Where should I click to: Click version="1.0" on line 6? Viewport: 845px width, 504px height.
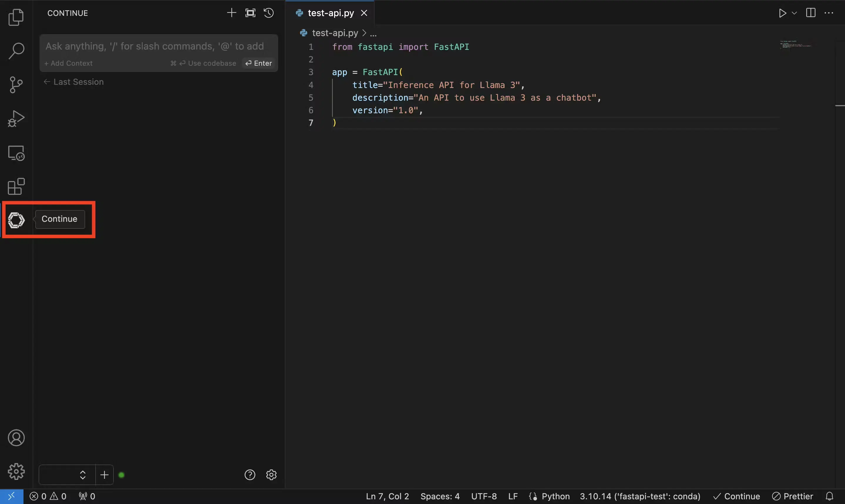click(385, 110)
